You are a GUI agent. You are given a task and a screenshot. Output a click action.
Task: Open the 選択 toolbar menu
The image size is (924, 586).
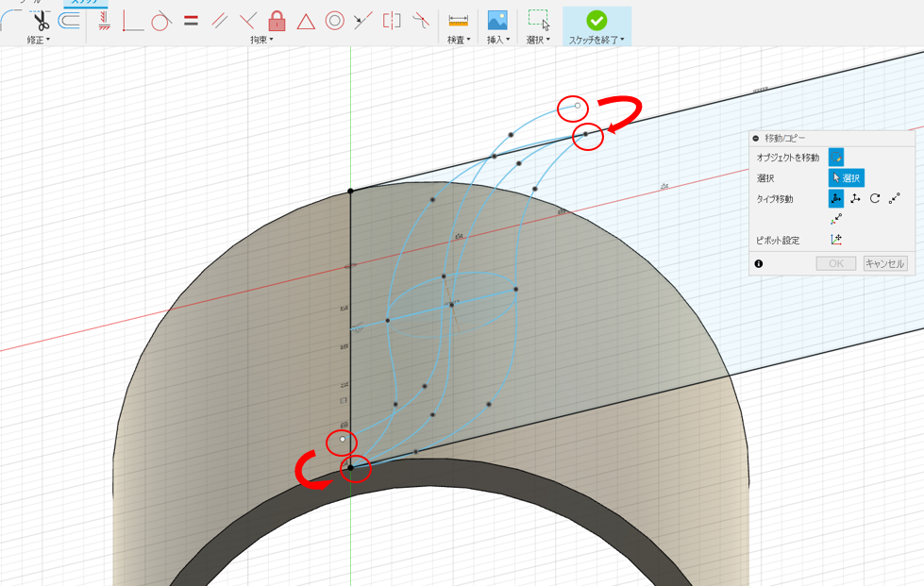point(537,40)
